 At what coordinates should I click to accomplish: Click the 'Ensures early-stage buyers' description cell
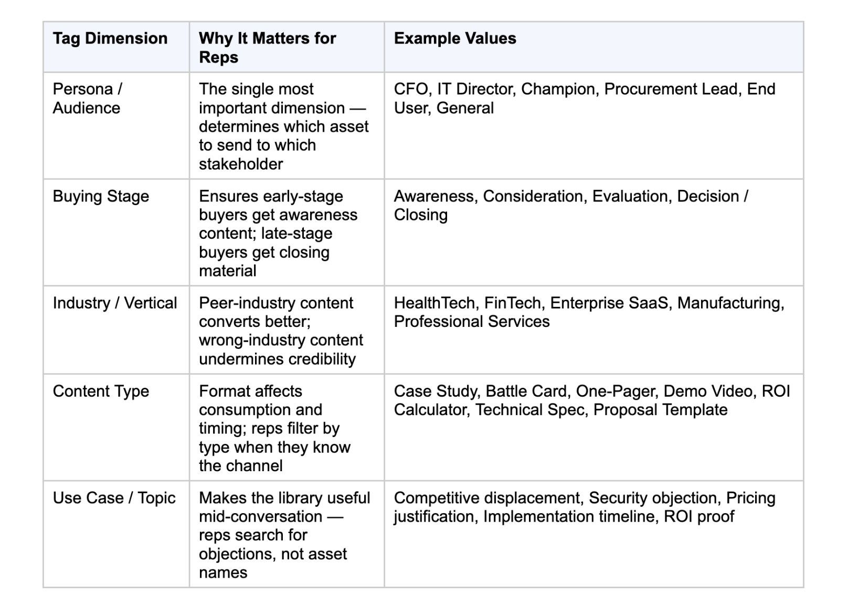[287, 233]
